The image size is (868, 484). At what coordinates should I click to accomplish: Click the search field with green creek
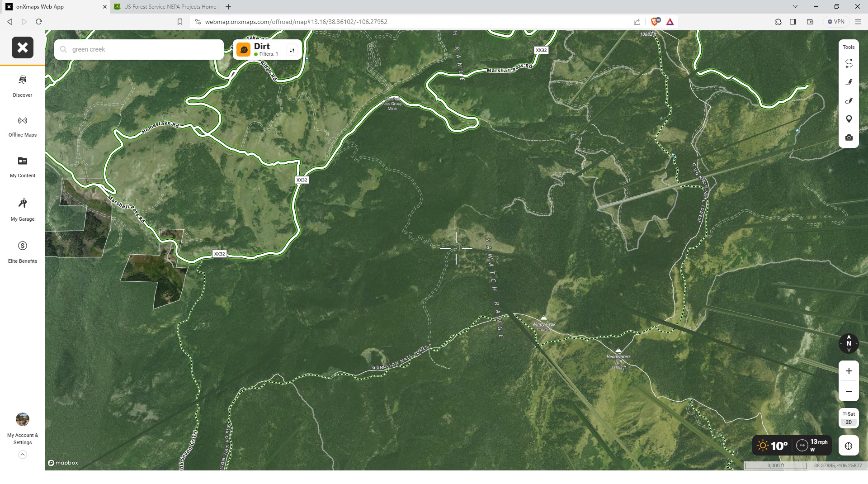(x=139, y=49)
